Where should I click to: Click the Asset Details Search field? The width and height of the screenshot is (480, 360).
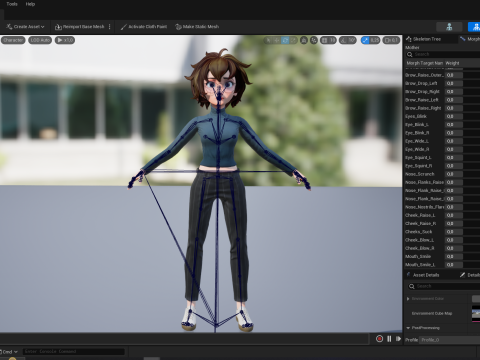click(x=444, y=286)
